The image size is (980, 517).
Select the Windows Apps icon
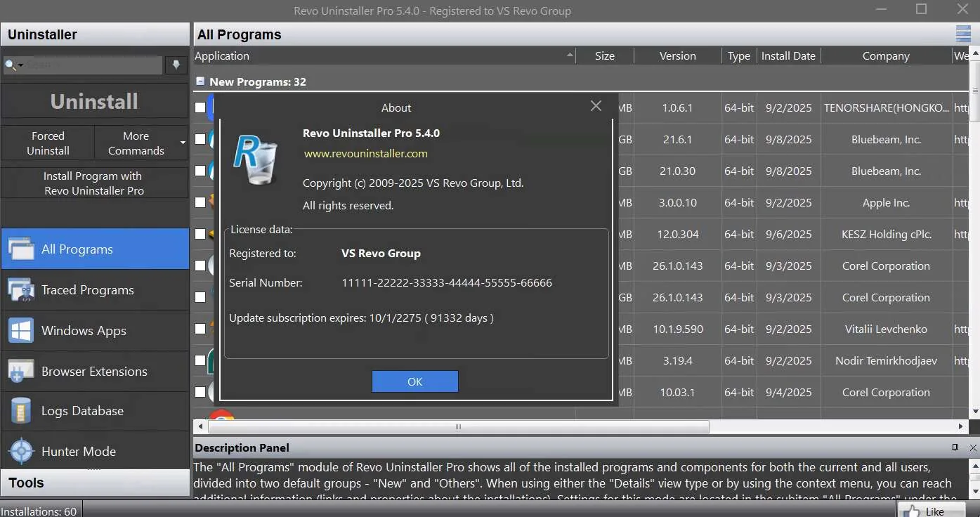point(20,330)
